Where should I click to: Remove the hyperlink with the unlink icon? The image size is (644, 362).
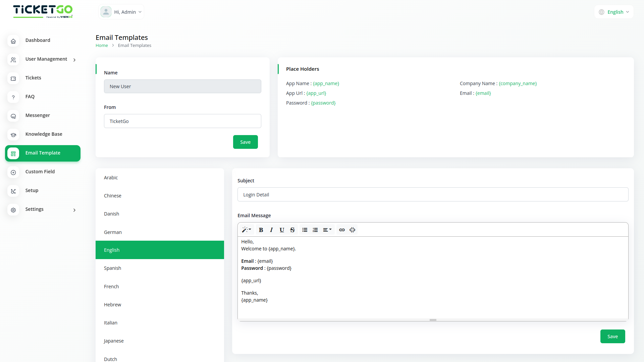[352, 230]
